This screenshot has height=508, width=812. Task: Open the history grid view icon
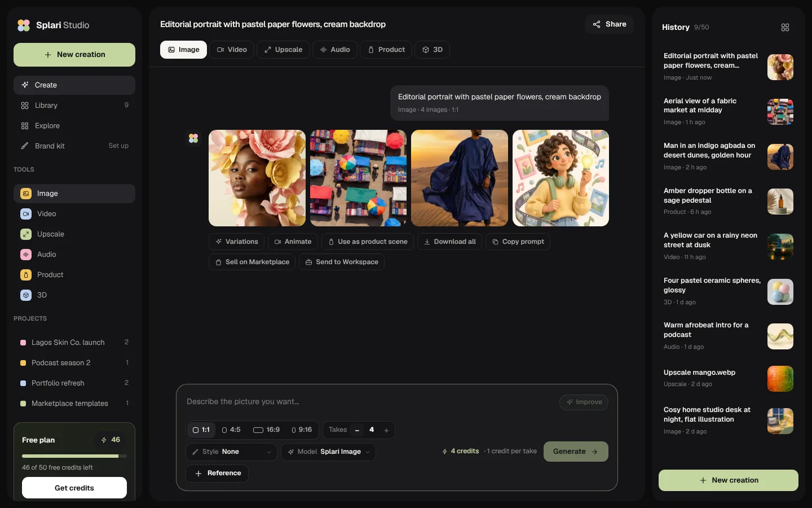click(785, 27)
